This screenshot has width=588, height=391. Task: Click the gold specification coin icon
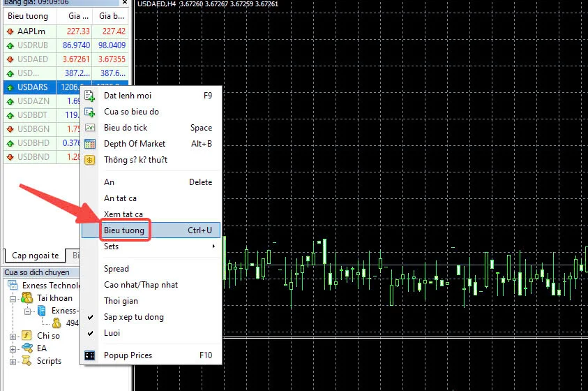tap(89, 160)
